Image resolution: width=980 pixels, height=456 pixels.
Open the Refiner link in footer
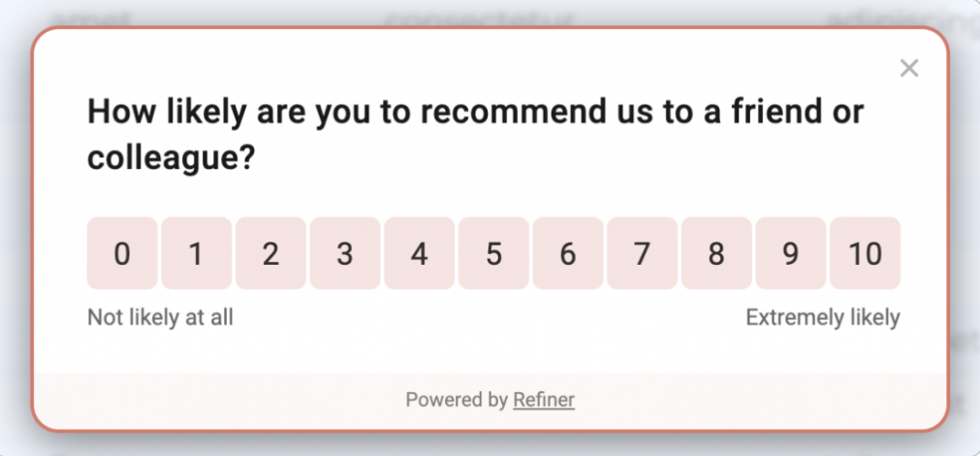click(x=544, y=400)
